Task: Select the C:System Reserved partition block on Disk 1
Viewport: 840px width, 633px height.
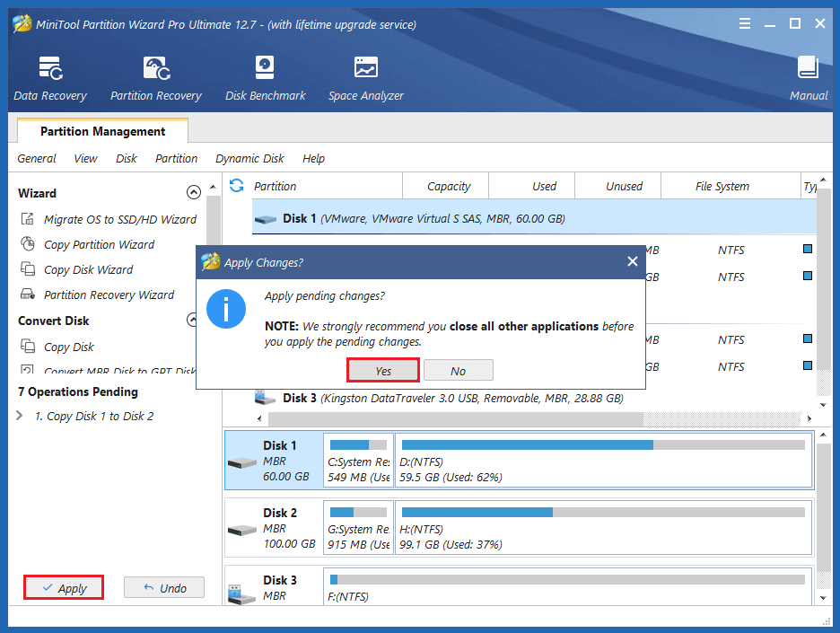Action: pyautogui.click(x=358, y=461)
